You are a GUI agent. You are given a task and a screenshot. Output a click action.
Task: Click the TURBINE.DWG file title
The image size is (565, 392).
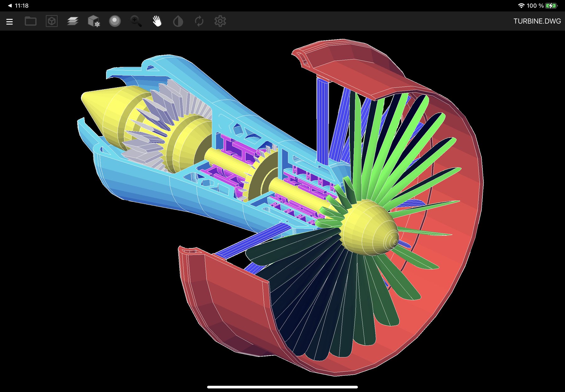pos(537,21)
